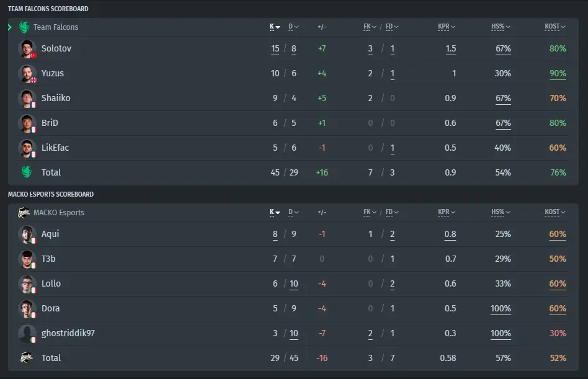This screenshot has height=379, width=588.
Task: Sort Team Falcons table by KOST
Action: click(555, 27)
